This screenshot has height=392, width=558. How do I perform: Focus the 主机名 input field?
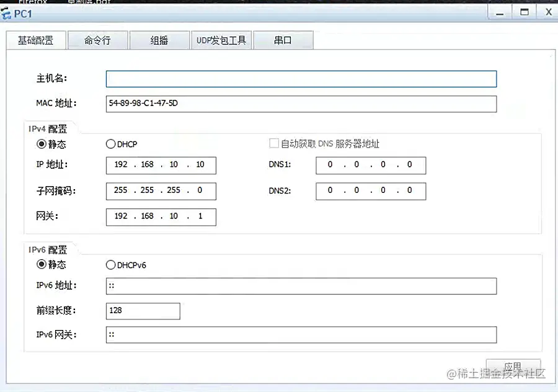coord(301,79)
